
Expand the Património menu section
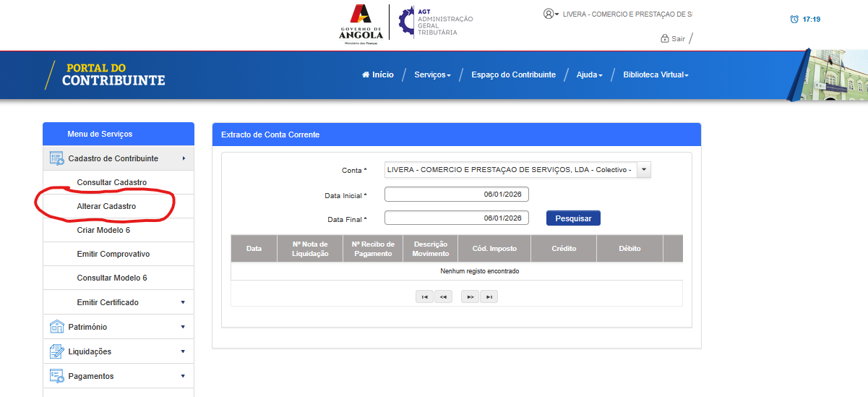(183, 327)
